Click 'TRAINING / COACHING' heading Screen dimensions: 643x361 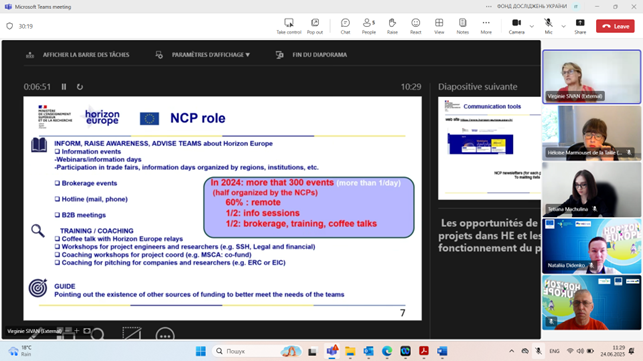(97, 231)
